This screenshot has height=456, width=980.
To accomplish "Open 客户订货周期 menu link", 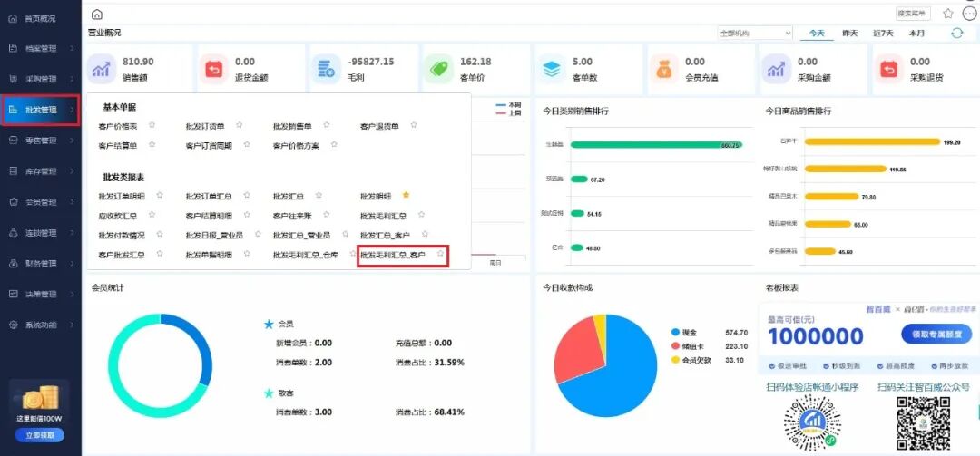I will pos(209,145).
